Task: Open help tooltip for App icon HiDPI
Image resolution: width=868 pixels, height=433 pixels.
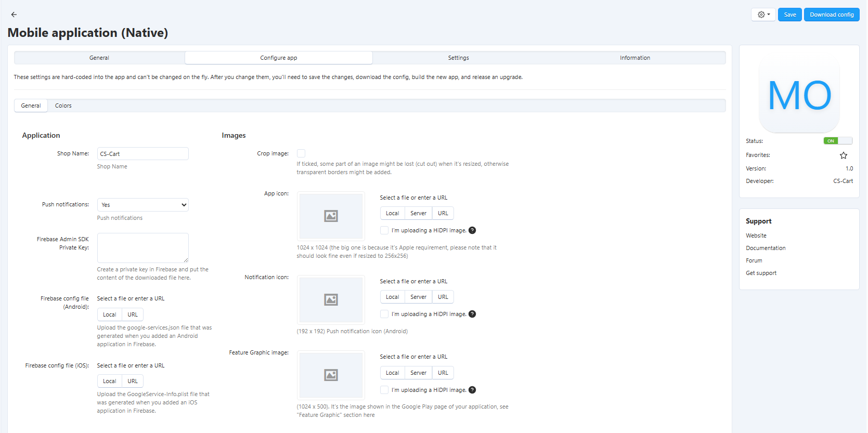Action: pos(472,230)
